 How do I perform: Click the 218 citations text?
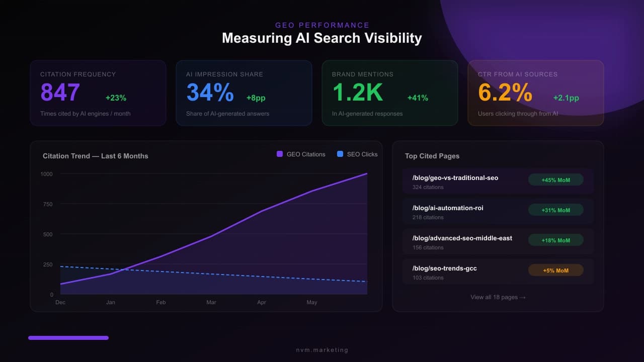pos(428,217)
